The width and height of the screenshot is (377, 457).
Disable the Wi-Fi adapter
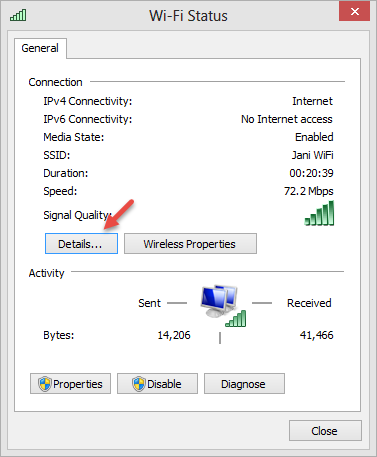tap(157, 384)
